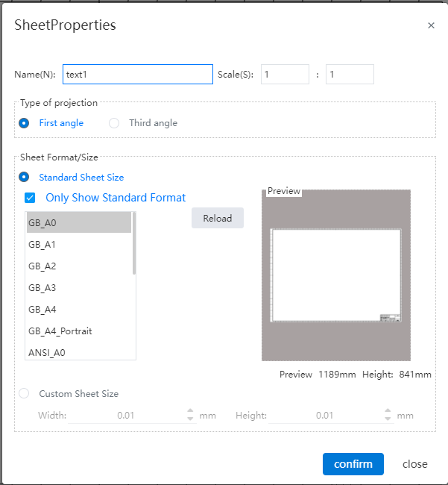The image size is (448, 485).
Task: Click the blue confirm button
Action: click(x=353, y=464)
